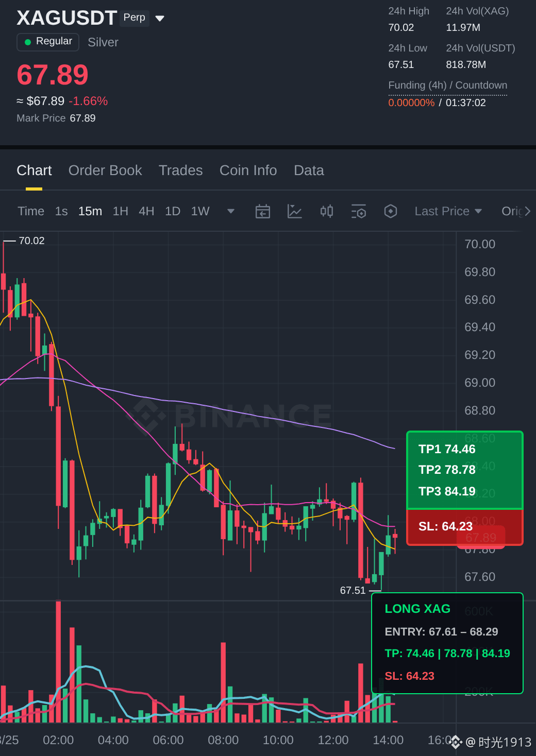
Task: Show more chart options chevron
Action: click(x=527, y=211)
